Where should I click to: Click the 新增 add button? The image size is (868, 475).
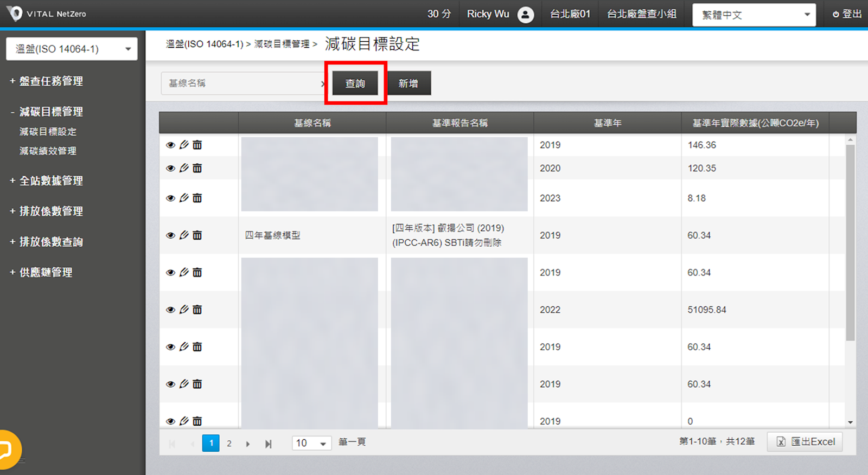pos(409,84)
